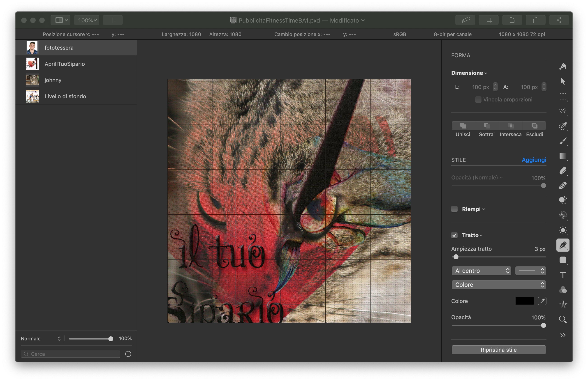Click the fototessera layer thumbnail

point(32,47)
